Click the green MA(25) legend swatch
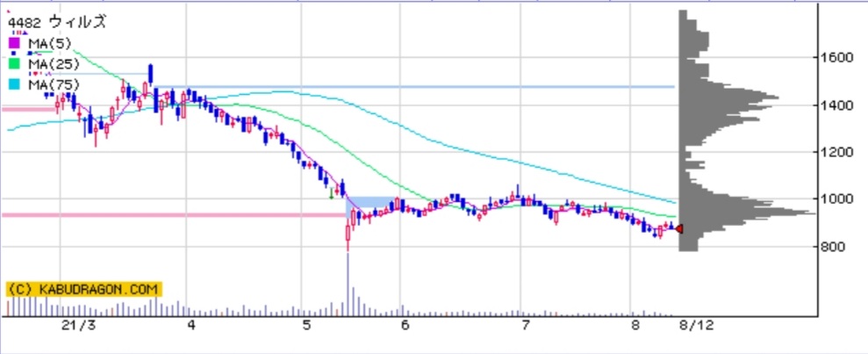Screen dimensions: 868x354 click(14, 64)
